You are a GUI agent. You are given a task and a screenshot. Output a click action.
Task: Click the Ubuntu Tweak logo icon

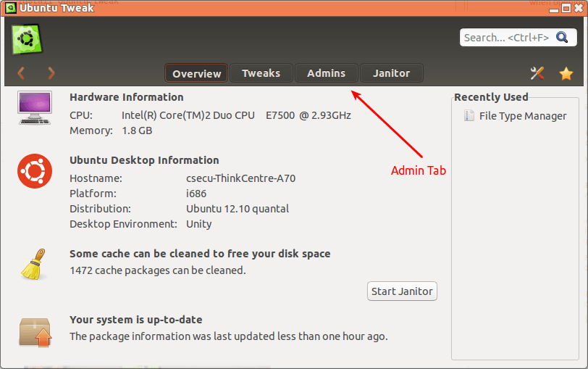click(x=28, y=38)
